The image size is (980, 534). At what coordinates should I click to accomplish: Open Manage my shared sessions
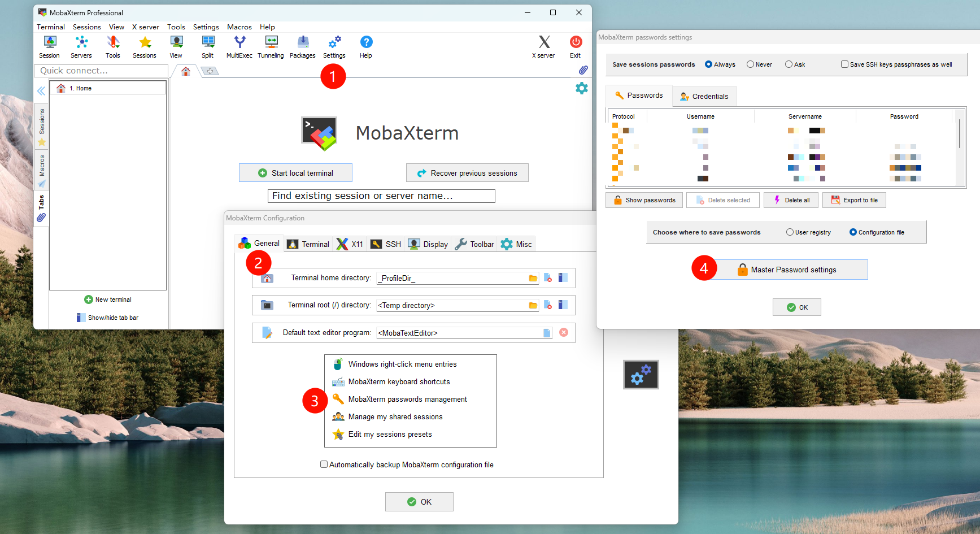tap(387, 417)
